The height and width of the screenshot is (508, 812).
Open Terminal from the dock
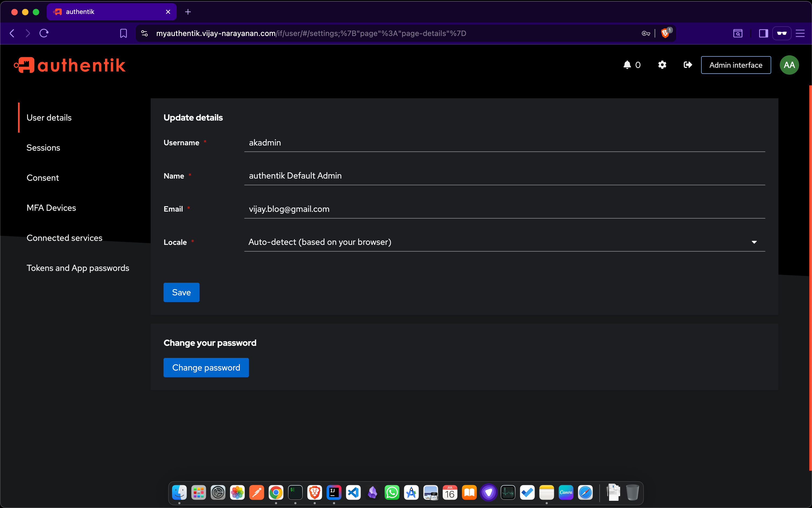tap(295, 492)
